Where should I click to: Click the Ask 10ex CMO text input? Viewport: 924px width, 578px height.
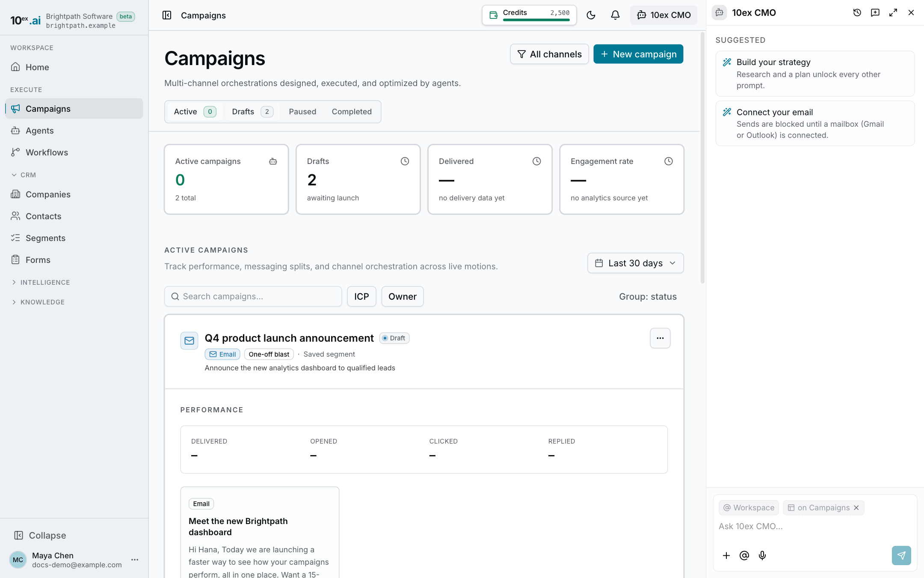[815, 526]
